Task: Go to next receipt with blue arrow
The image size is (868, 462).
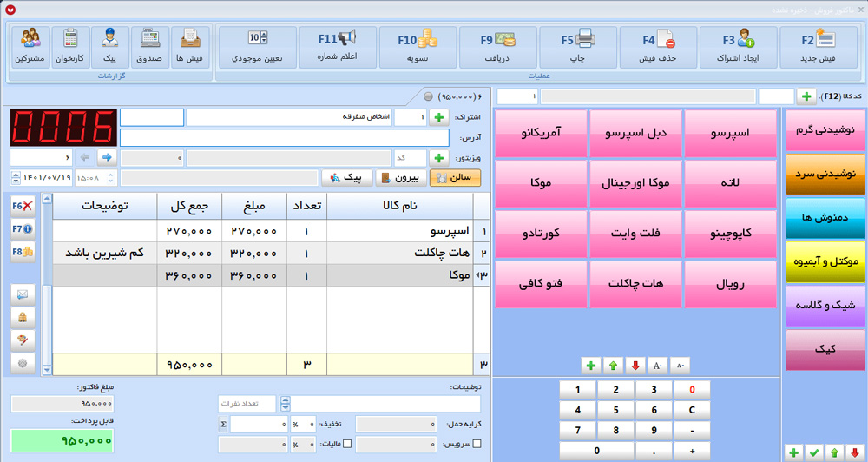Action: pyautogui.click(x=107, y=158)
